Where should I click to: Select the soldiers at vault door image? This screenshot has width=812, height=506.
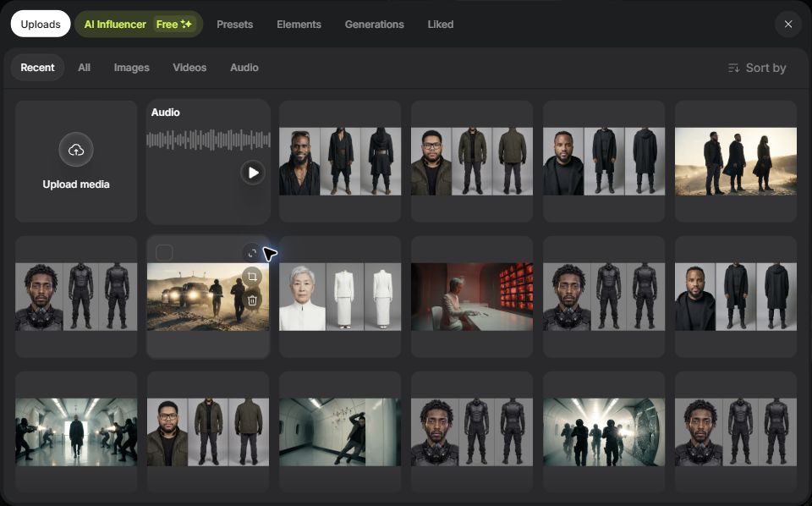click(604, 432)
